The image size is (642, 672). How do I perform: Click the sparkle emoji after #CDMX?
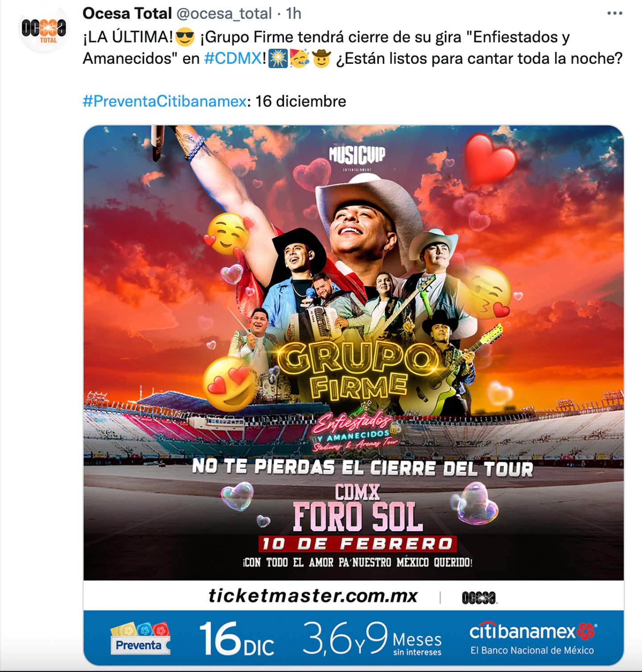point(278,58)
